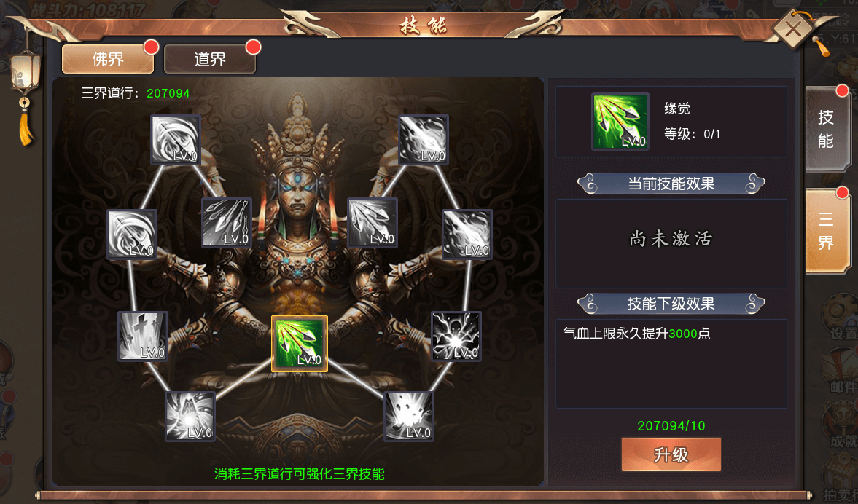
Task: Select the lightning burst skill node
Action: (456, 336)
